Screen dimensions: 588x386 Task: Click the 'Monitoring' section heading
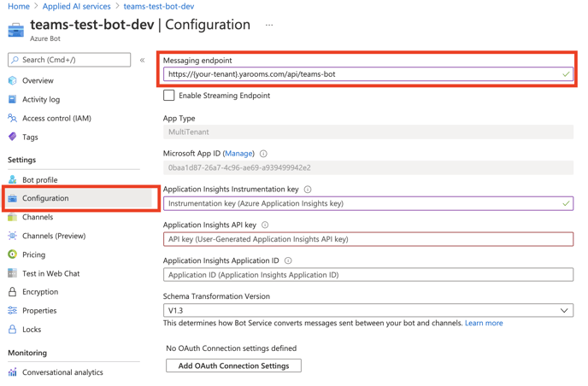(27, 353)
